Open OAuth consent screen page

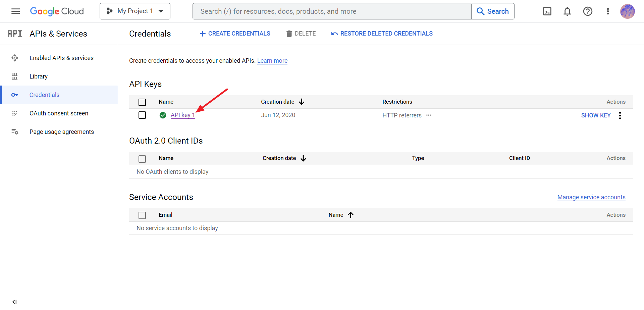(59, 113)
